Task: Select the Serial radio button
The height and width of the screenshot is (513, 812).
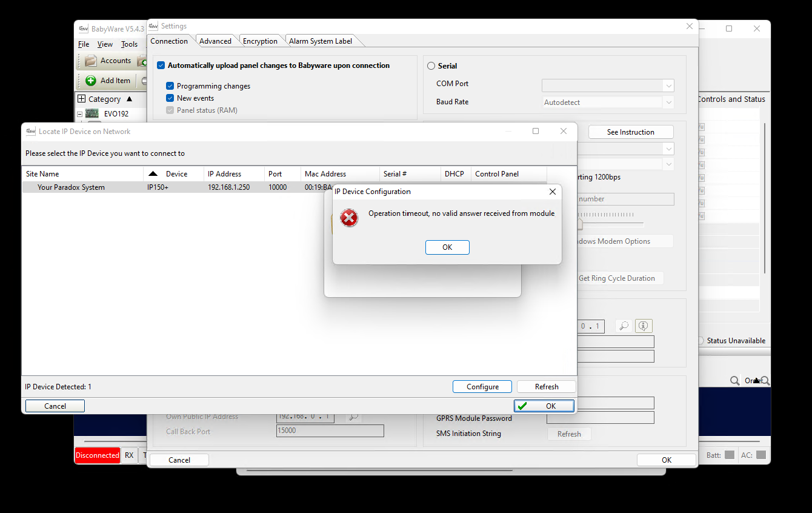Action: tap(431, 65)
